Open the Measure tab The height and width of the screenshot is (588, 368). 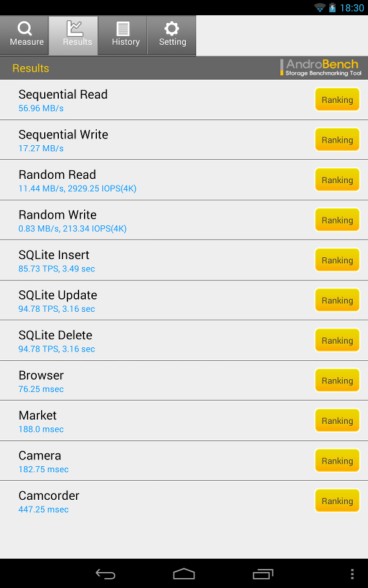25,34
